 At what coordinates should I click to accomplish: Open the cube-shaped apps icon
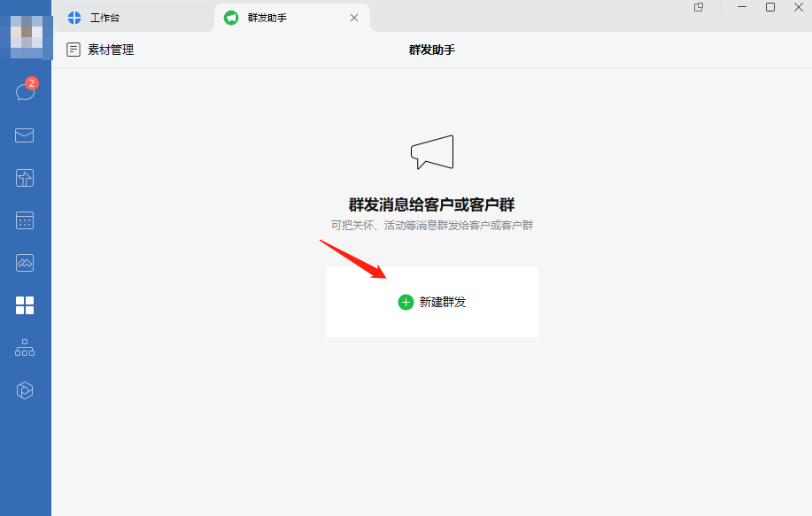click(24, 390)
